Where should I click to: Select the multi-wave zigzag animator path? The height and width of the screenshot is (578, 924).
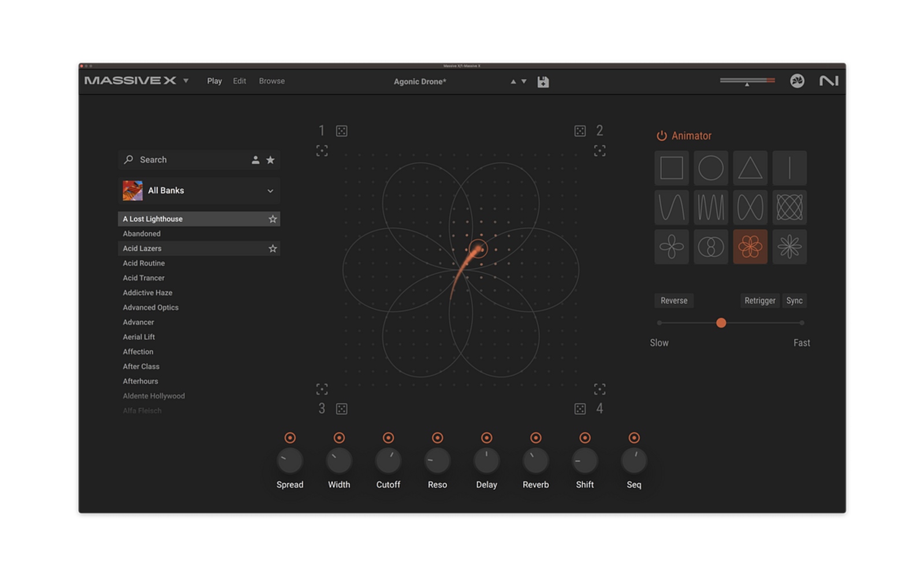click(711, 208)
